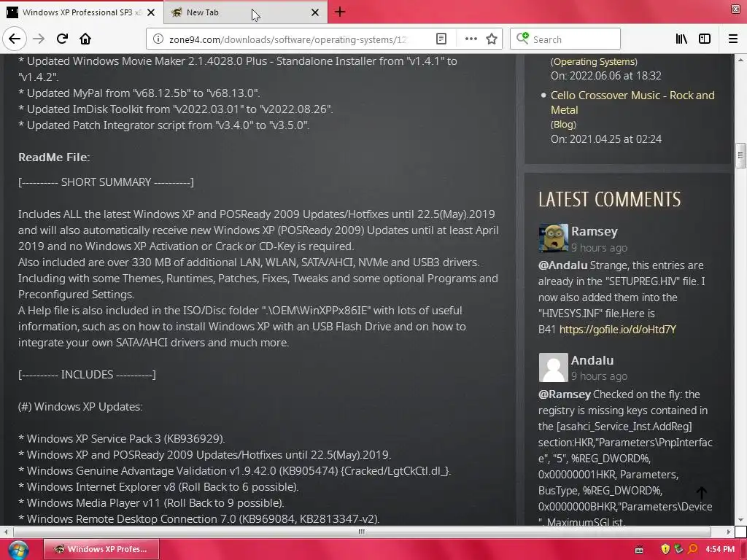Click the INCLUDES section divider text

click(x=87, y=374)
